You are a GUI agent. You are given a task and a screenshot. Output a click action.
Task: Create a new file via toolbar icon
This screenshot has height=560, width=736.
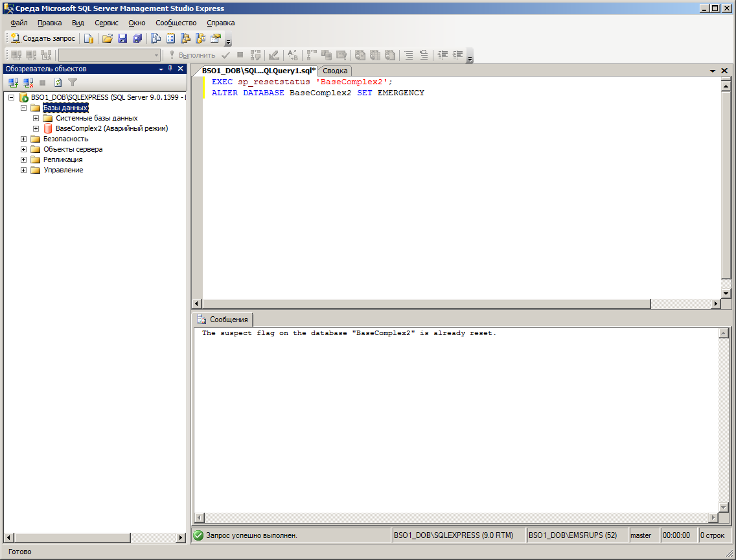[x=88, y=38]
